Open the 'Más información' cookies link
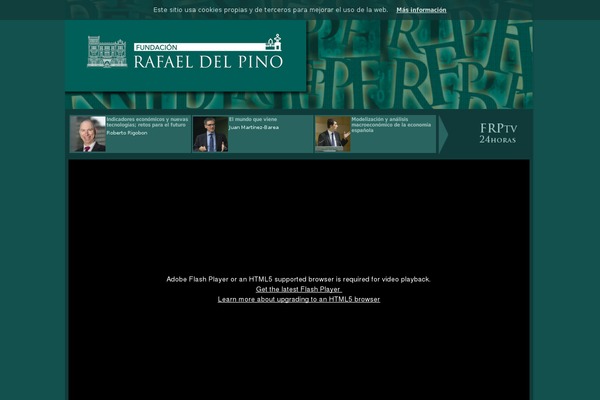The width and height of the screenshot is (600, 400). 421,10
